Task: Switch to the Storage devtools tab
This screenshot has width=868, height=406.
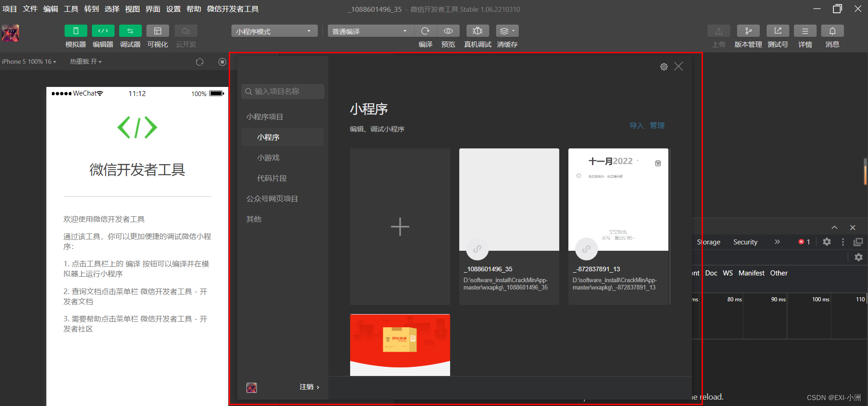Action: [708, 242]
